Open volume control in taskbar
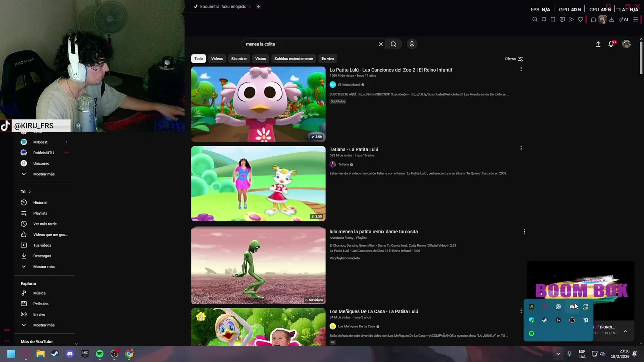The width and height of the screenshot is (644, 362). (x=603, y=354)
